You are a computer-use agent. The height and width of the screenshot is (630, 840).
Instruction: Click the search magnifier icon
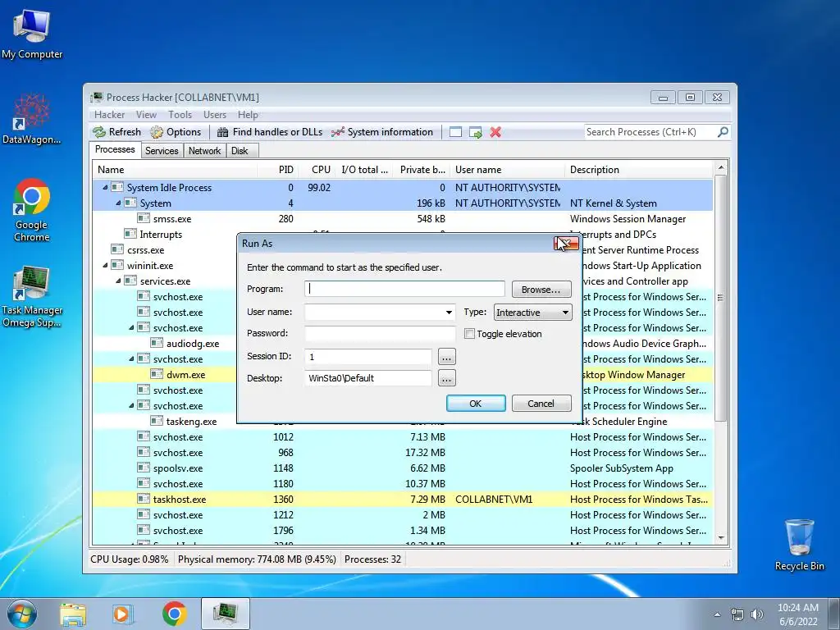coord(723,132)
